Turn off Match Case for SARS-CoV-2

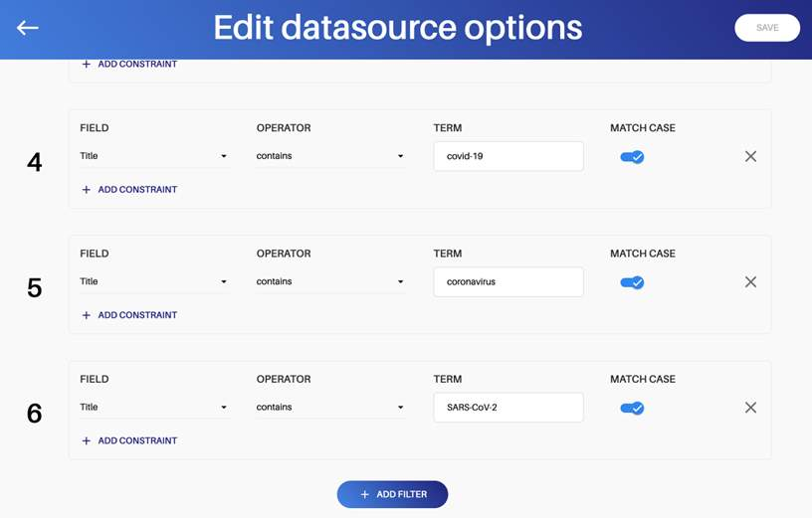pos(632,408)
